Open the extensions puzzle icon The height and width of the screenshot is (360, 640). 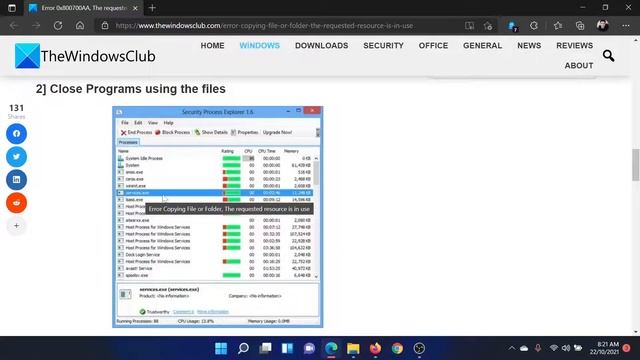pyautogui.click(x=533, y=26)
